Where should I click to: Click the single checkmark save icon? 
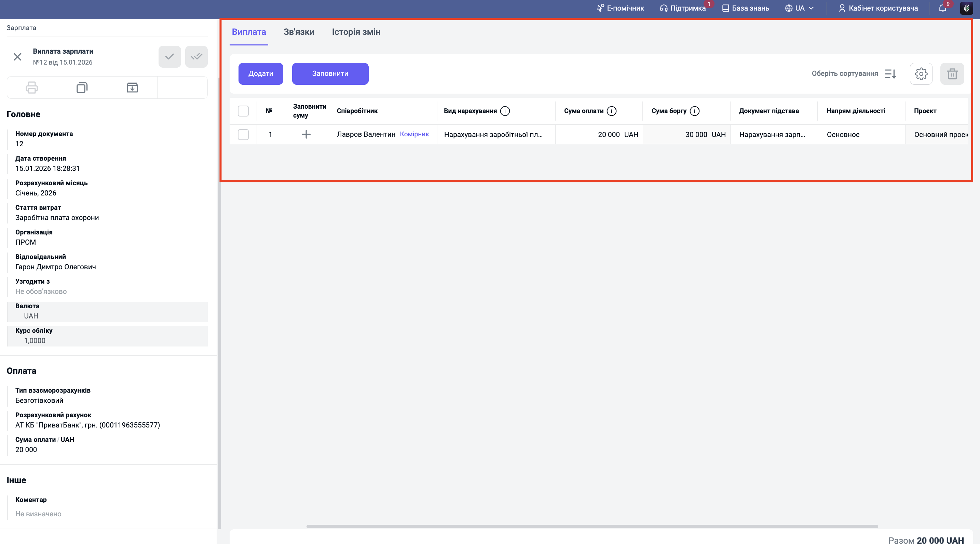[170, 57]
